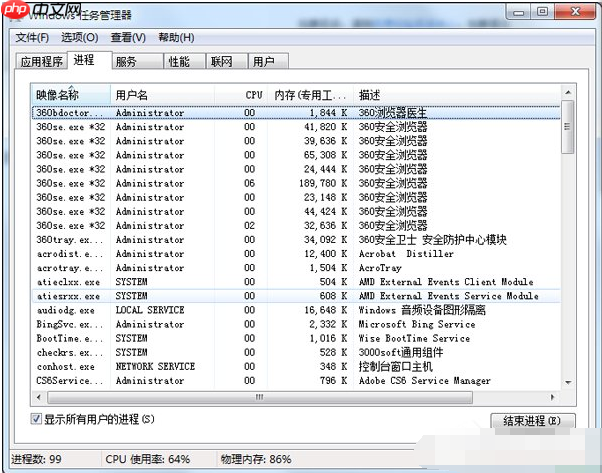The width and height of the screenshot is (602, 473).
Task: Click NETWORK SERVICE user name cell
Action: click(155, 367)
